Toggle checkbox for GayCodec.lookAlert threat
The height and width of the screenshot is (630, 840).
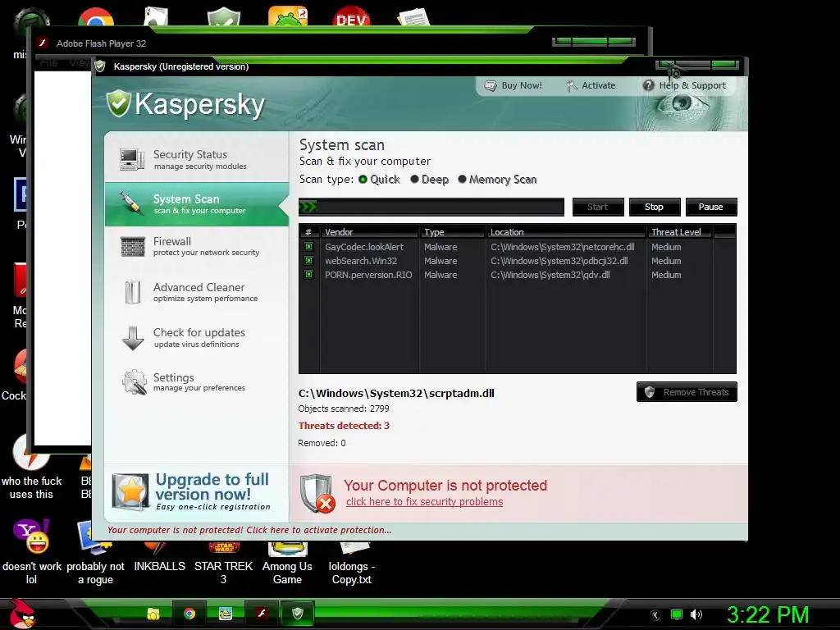[x=308, y=246]
